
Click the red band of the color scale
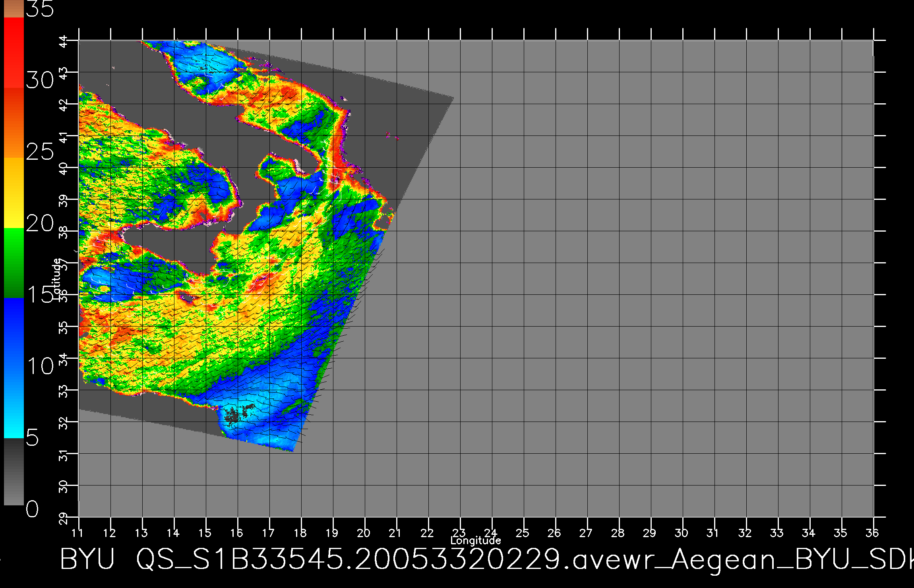tap(14, 52)
